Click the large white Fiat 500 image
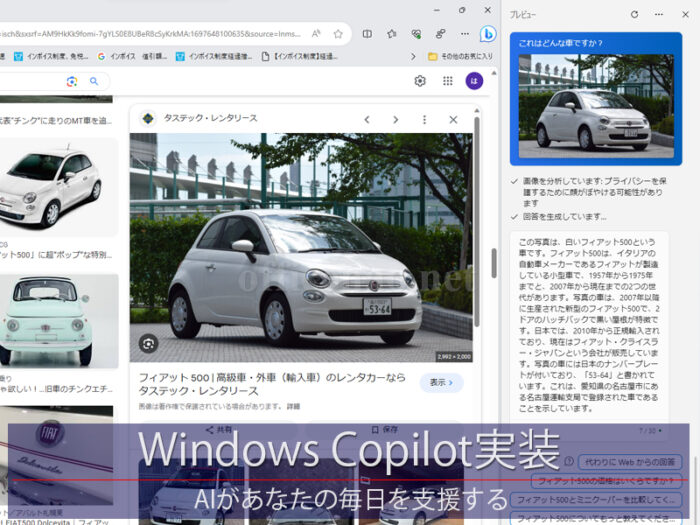The width and height of the screenshot is (700, 525). click(x=301, y=247)
